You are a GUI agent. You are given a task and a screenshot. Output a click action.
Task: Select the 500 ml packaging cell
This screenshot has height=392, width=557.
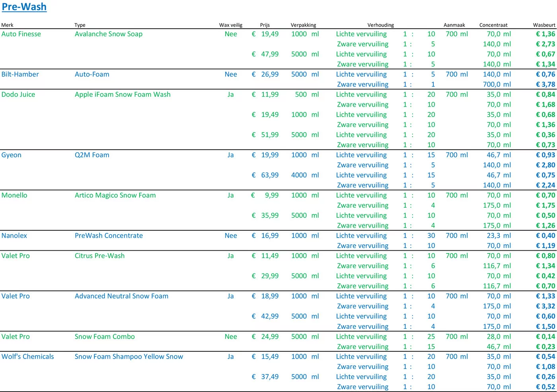[x=307, y=94]
